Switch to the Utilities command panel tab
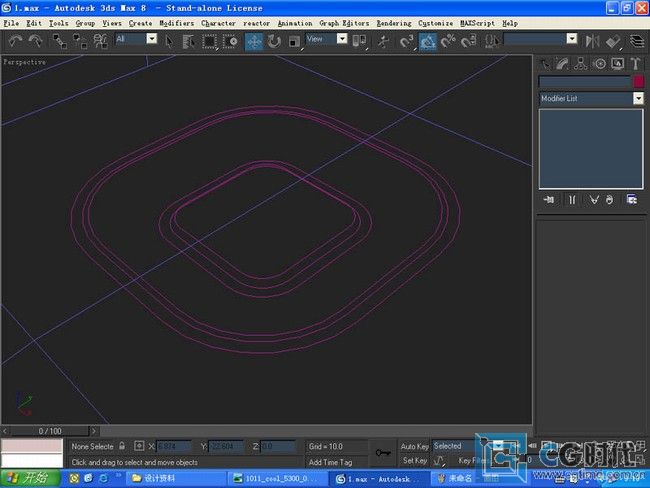 (635, 64)
